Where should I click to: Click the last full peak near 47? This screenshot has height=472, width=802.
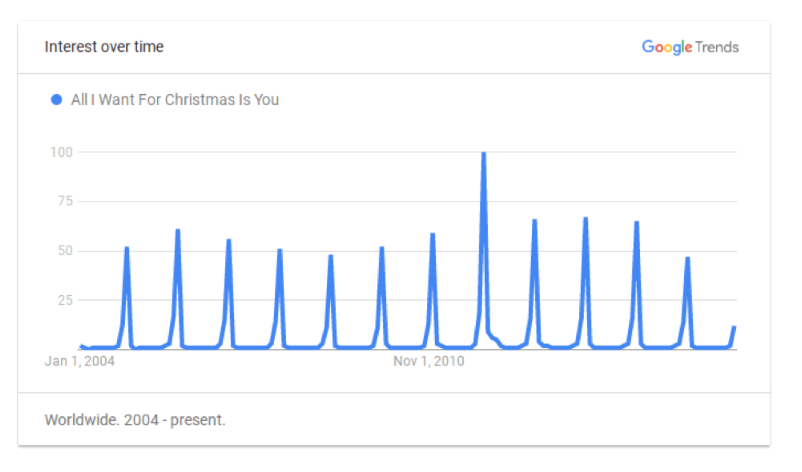click(687, 259)
